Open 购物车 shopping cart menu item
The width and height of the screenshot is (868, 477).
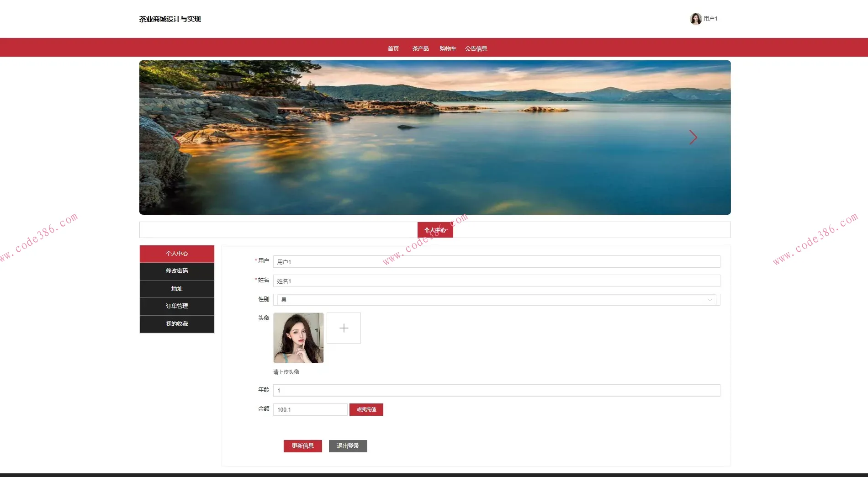(448, 48)
